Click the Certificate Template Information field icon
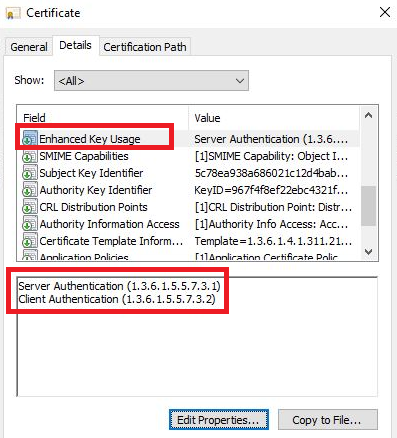 (x=30, y=241)
